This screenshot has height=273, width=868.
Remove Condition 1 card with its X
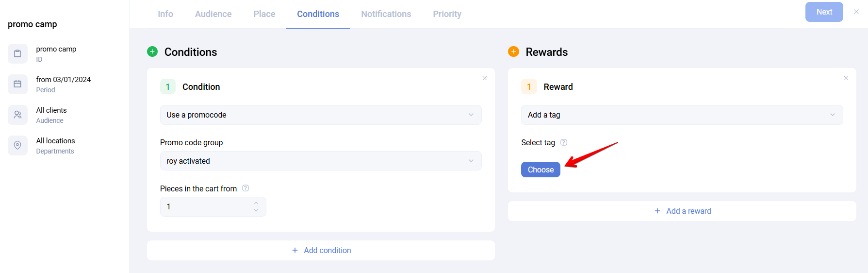(484, 78)
